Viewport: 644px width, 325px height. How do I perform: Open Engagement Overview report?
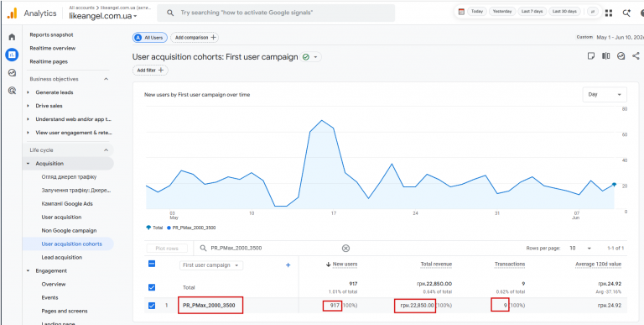[54, 285]
